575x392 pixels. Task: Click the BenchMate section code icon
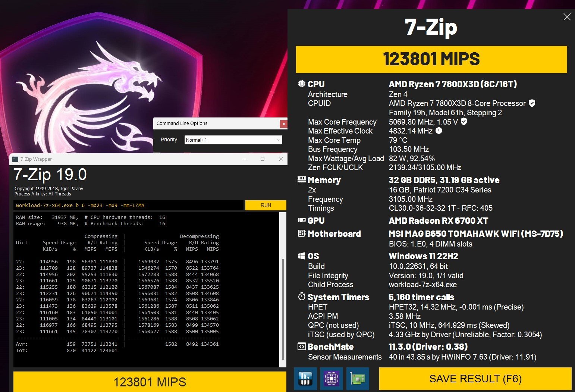302,346
